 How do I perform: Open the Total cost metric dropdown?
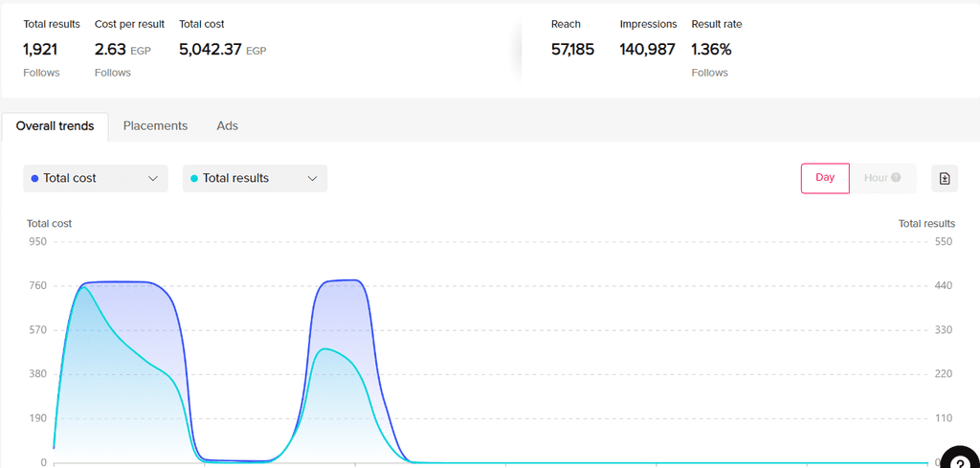pyautogui.click(x=96, y=178)
